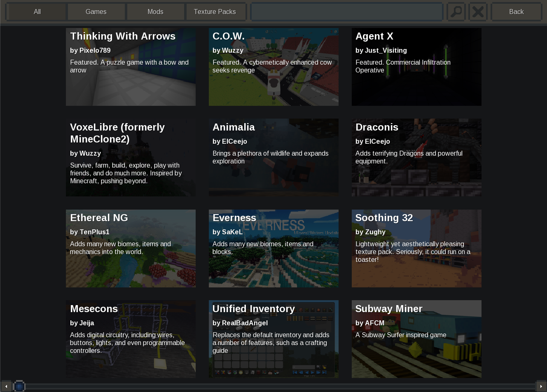View the Subway Miner game

[416, 339]
